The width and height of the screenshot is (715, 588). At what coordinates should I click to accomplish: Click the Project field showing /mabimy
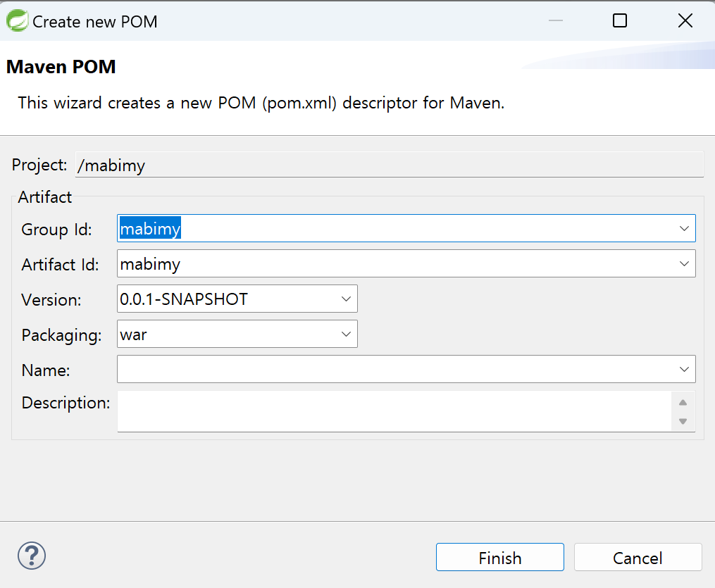tap(390, 165)
